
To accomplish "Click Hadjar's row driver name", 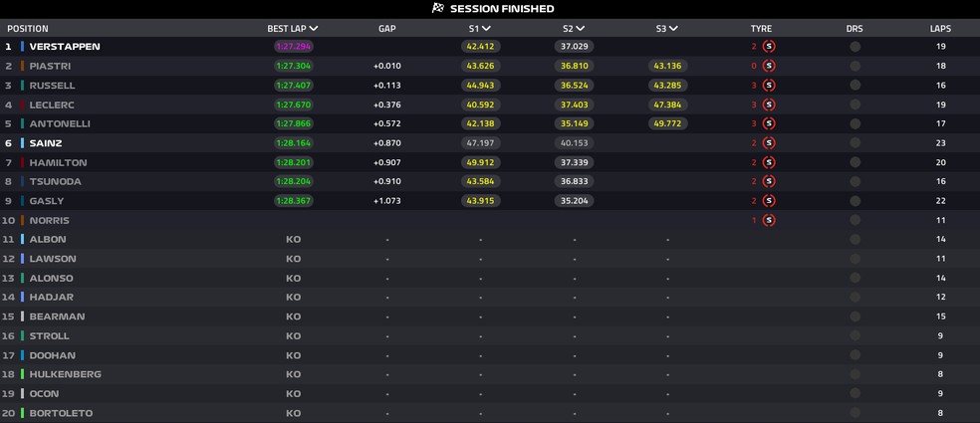I will coord(51,297).
